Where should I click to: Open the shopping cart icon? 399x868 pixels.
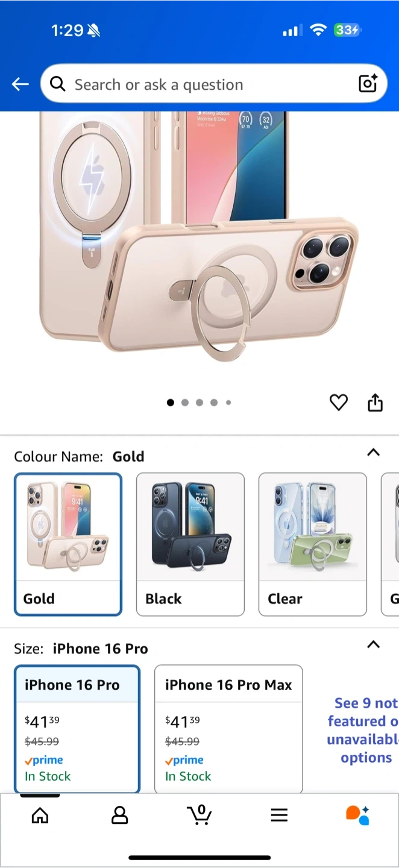click(x=199, y=815)
